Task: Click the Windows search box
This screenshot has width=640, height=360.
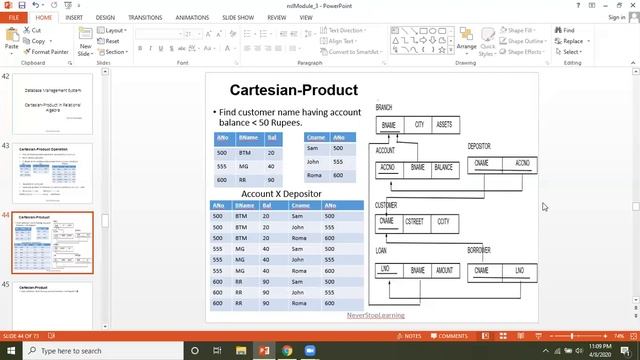Action: (x=103, y=351)
